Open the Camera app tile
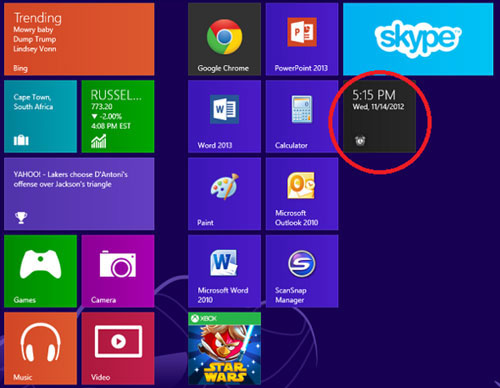The width and height of the screenshot is (500, 388). coord(118,271)
